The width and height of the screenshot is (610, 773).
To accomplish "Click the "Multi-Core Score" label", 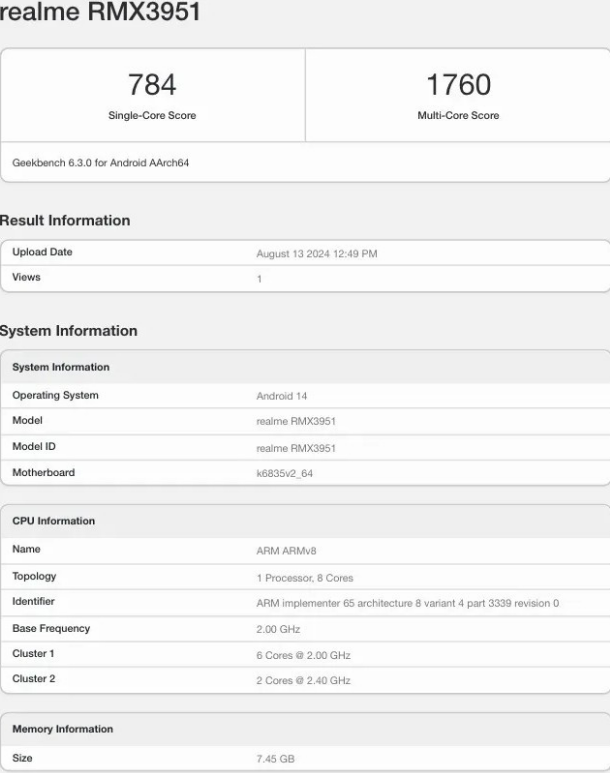I will coord(458,115).
